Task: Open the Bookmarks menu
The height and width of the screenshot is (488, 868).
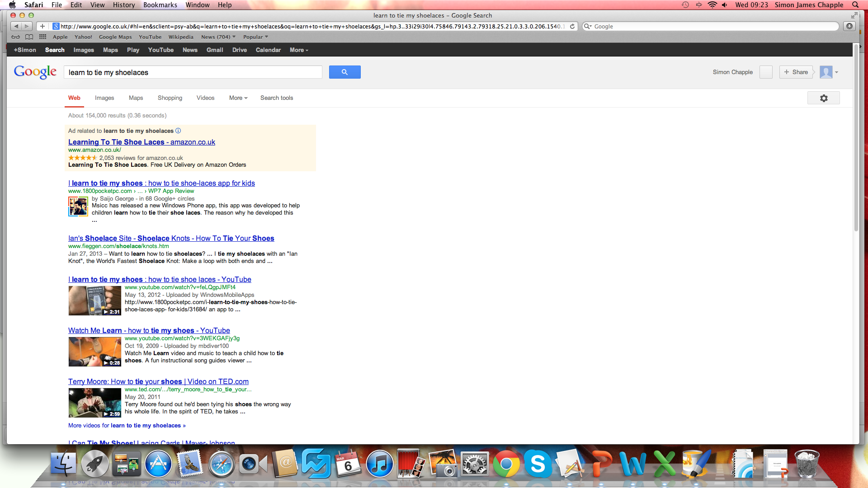Action: coord(160,5)
